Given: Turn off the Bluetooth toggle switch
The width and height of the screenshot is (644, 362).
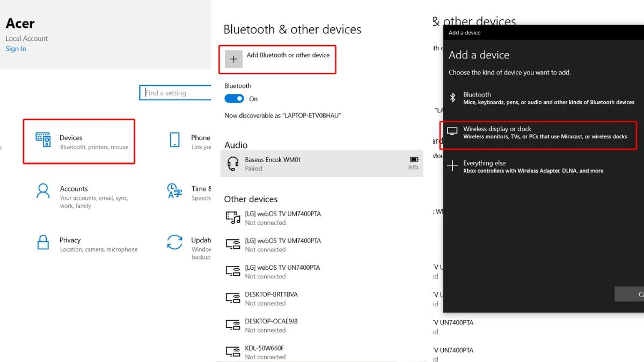Looking at the screenshot, I should coord(234,99).
